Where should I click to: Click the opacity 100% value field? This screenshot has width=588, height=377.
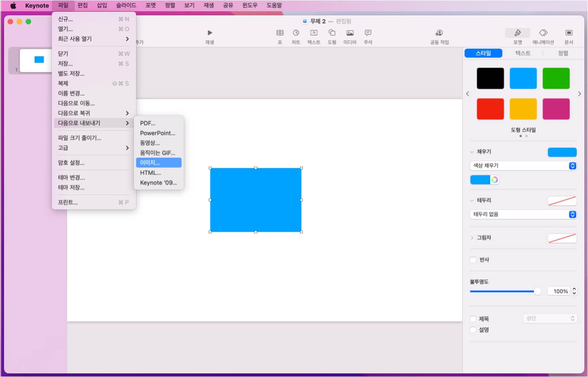coord(559,291)
